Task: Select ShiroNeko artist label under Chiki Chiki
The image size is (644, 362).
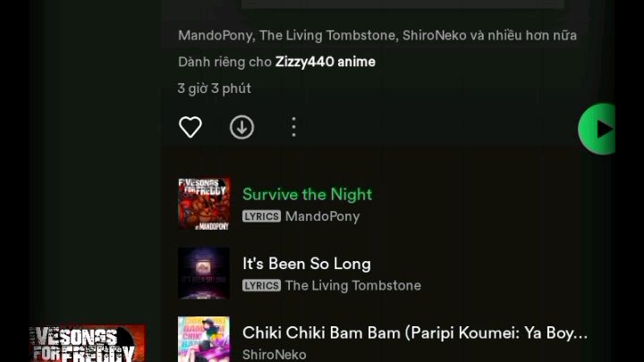Action: [274, 355]
